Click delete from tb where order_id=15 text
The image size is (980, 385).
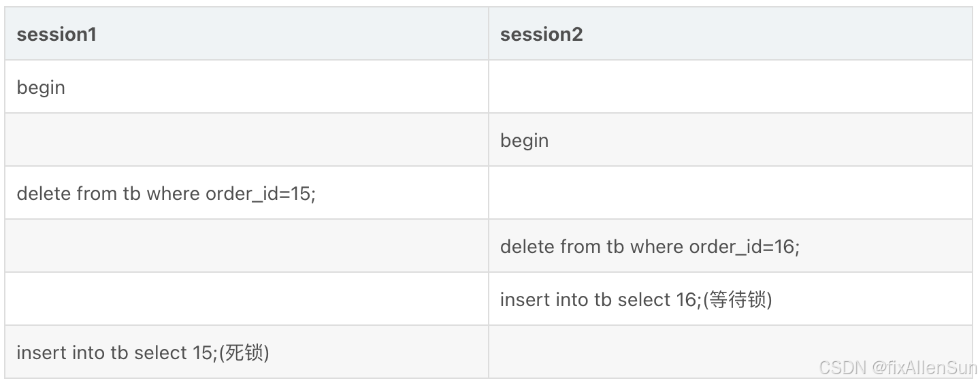166,193
